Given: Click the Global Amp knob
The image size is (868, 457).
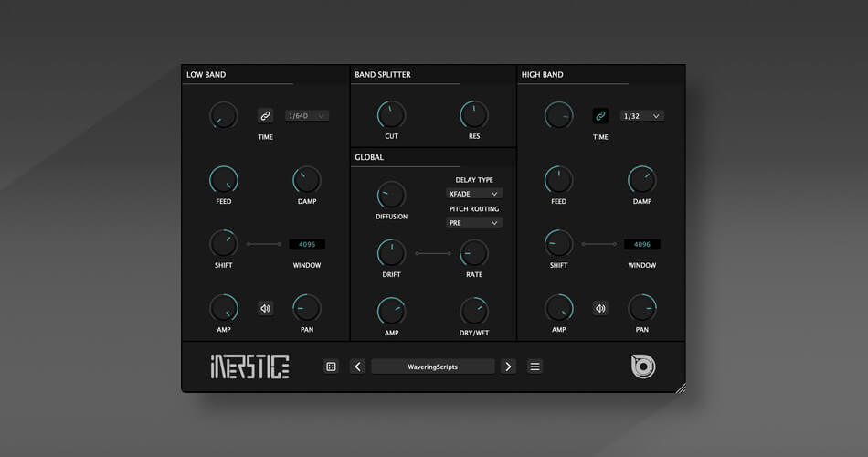Looking at the screenshot, I should tap(391, 312).
